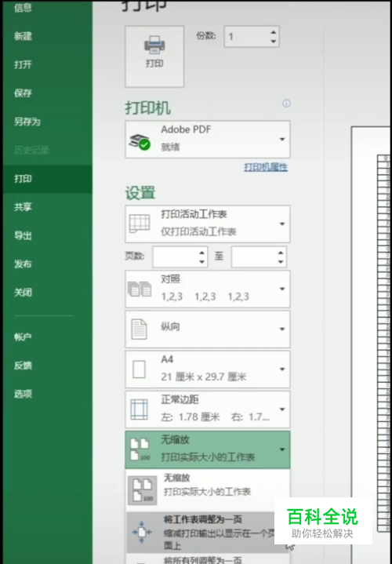Image resolution: width=392 pixels, height=564 pixels.
Task: Click the printer info icon beside 打印机
Action: [286, 104]
